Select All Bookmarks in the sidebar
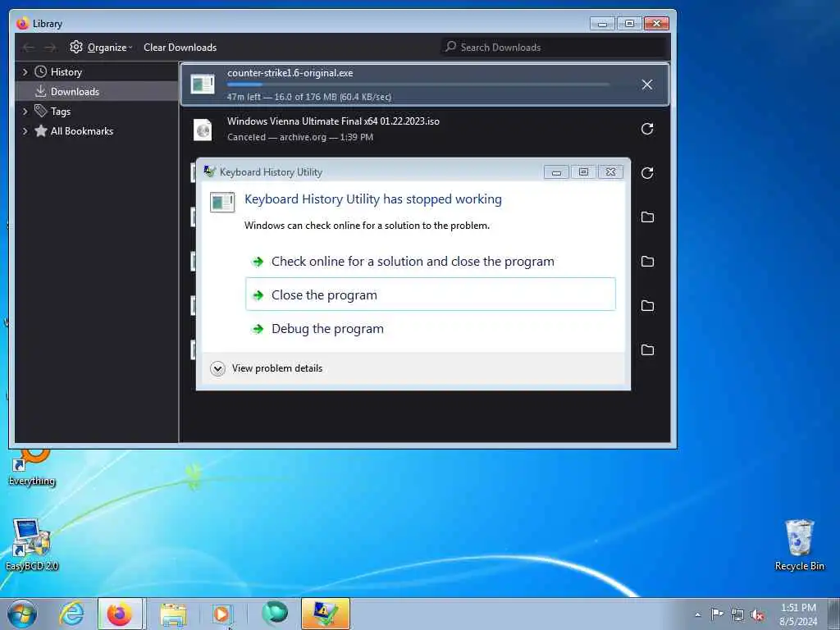840x630 pixels. click(81, 131)
